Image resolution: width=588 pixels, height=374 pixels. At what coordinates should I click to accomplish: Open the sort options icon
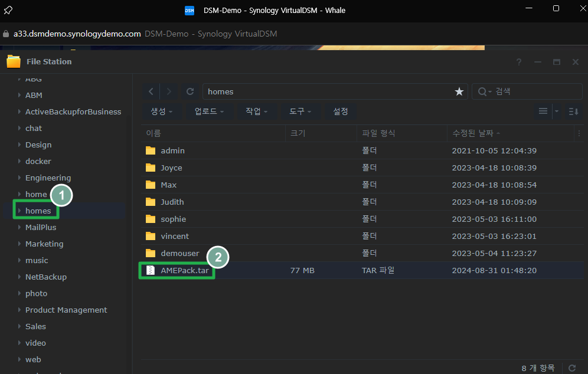point(573,111)
